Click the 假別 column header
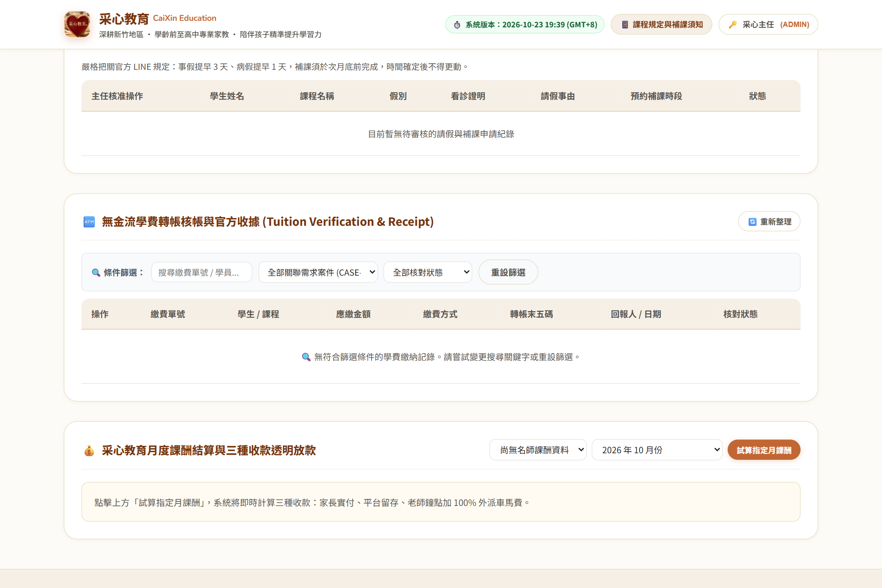Image resolution: width=882 pixels, height=588 pixels. [398, 96]
